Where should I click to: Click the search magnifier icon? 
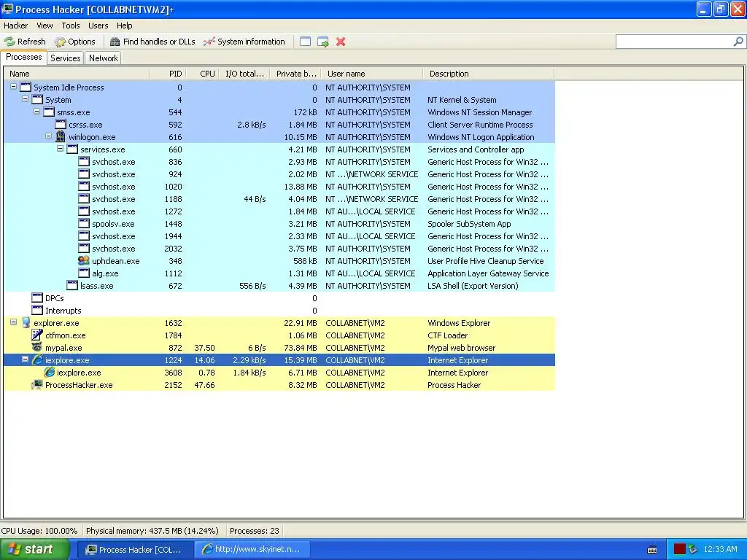(738, 42)
